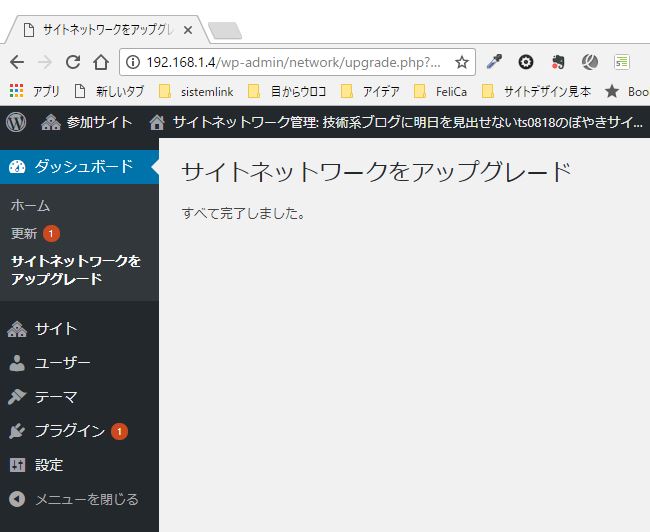Open the サイトネットワーク管理 site menu
Image resolution: width=650 pixels, height=532 pixels.
coord(396,122)
